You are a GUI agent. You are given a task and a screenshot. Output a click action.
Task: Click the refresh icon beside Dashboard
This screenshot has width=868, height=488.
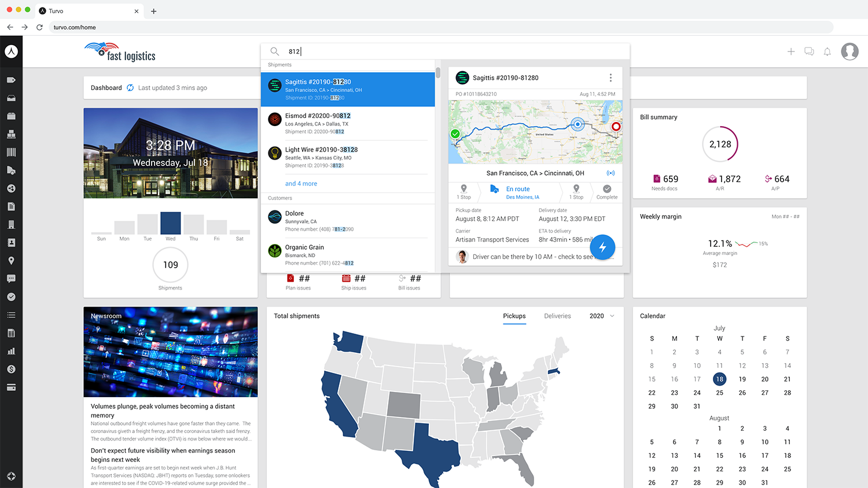pos(130,88)
